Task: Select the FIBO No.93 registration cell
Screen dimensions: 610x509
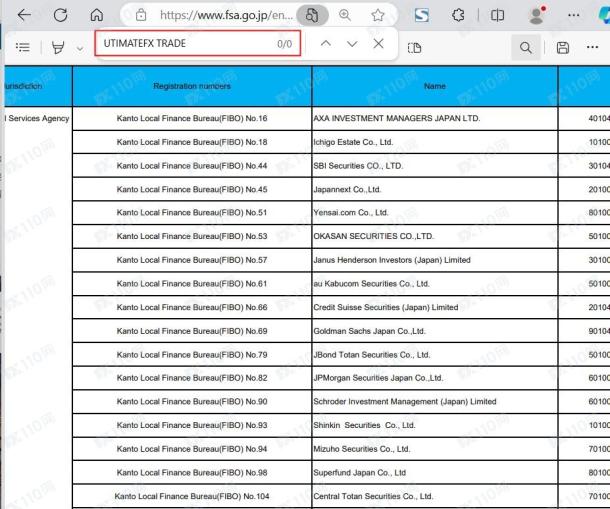Action: coord(192,425)
